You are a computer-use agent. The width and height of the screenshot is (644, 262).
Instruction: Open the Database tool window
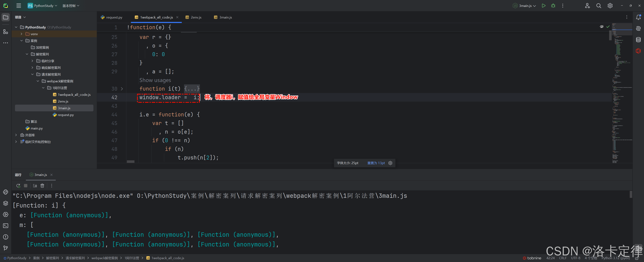coord(638,39)
